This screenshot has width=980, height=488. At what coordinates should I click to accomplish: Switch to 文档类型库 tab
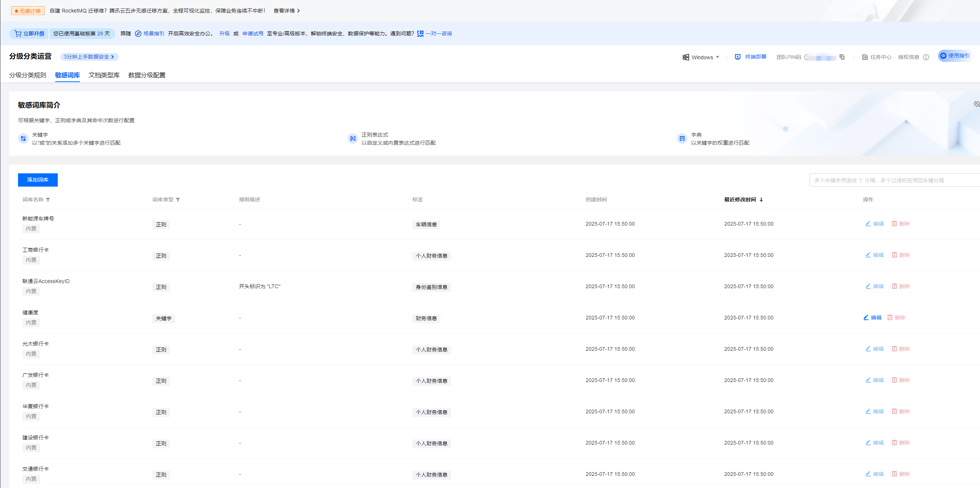coord(104,75)
